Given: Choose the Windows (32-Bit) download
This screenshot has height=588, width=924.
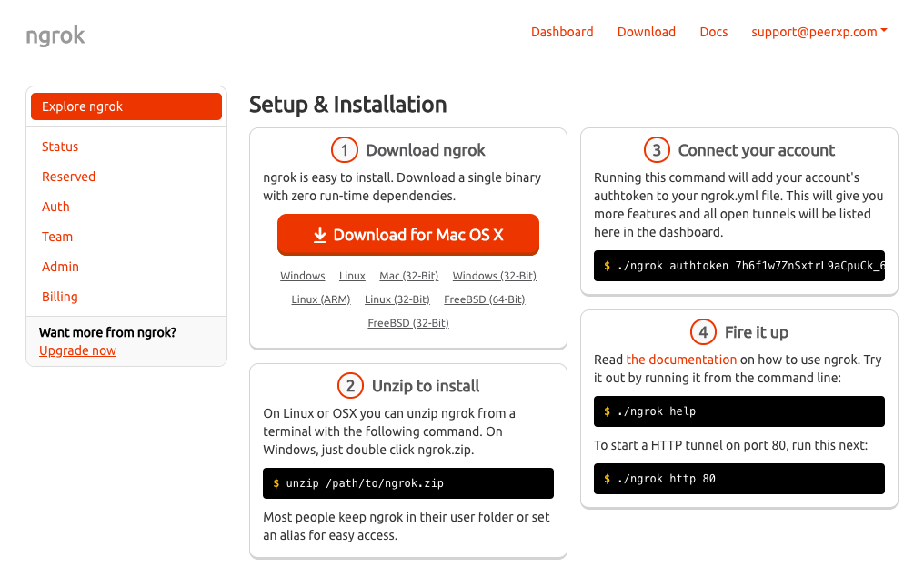Looking at the screenshot, I should (x=495, y=276).
